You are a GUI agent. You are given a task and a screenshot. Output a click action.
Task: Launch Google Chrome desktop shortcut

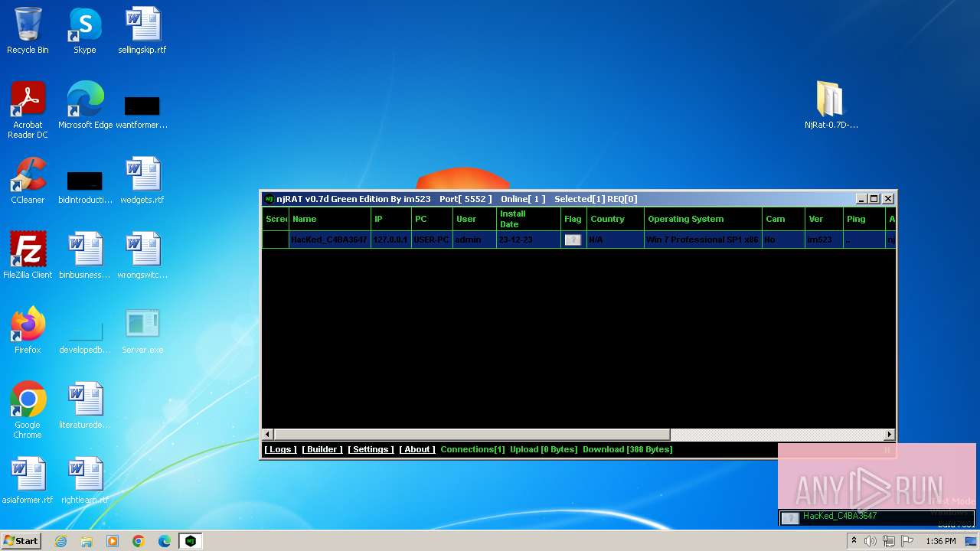pyautogui.click(x=28, y=410)
